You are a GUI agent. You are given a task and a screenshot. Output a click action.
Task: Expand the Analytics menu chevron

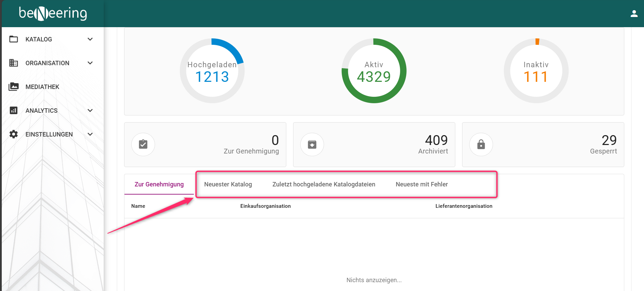pyautogui.click(x=90, y=111)
